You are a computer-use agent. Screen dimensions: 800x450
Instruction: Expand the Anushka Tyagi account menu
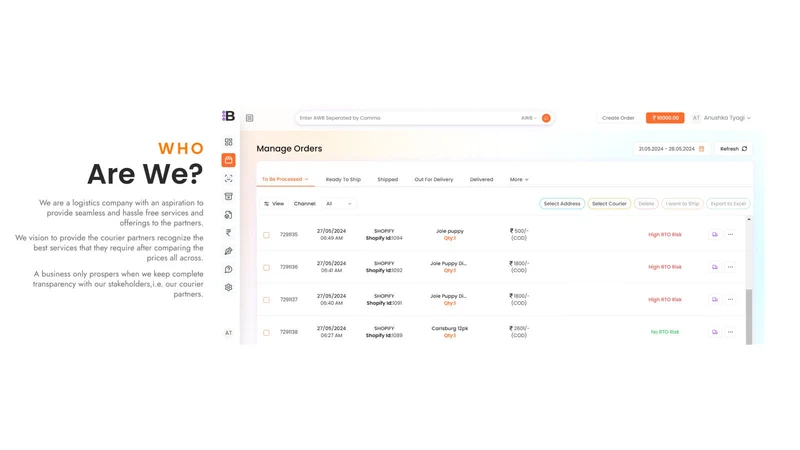tap(727, 118)
